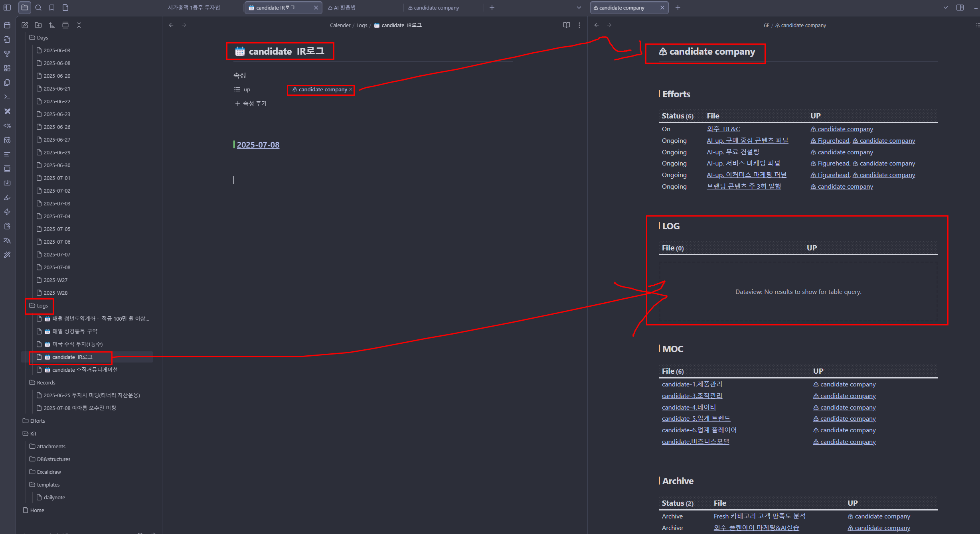Image resolution: width=980 pixels, height=534 pixels.
Task: Open candidate-1.제품관리 link in MOC table
Action: pyautogui.click(x=692, y=384)
